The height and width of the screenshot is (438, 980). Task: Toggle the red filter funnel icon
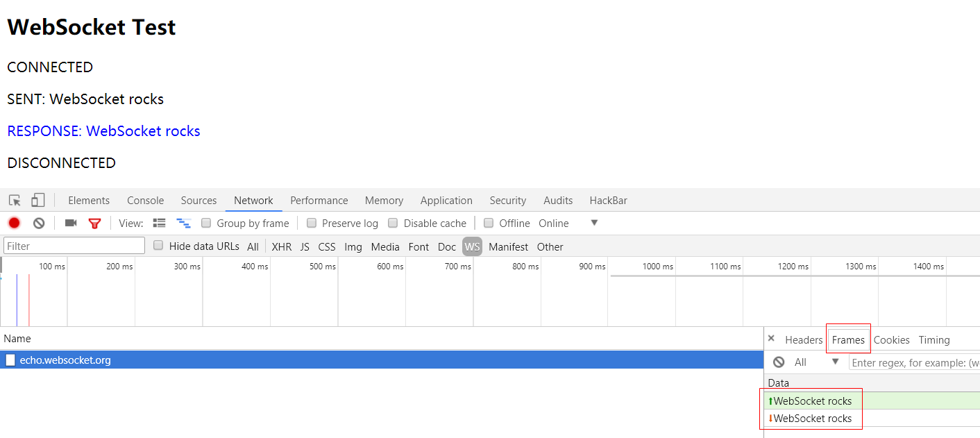coord(94,223)
